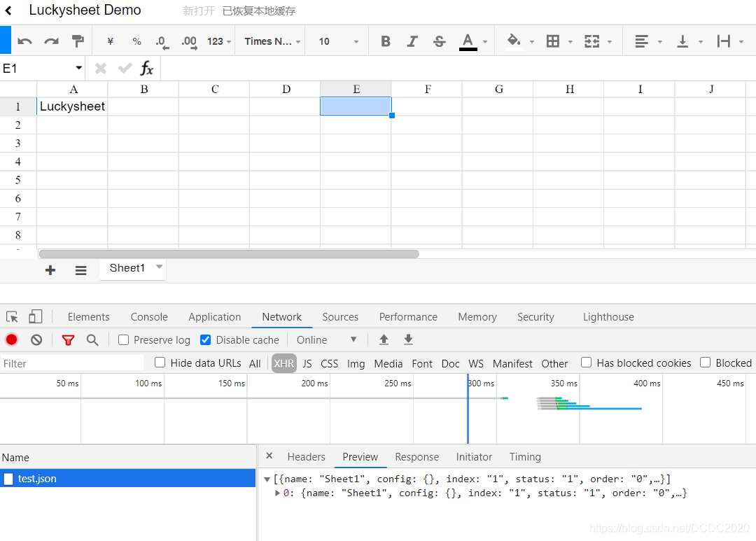
Task: Undo the last action
Action: tap(24, 41)
